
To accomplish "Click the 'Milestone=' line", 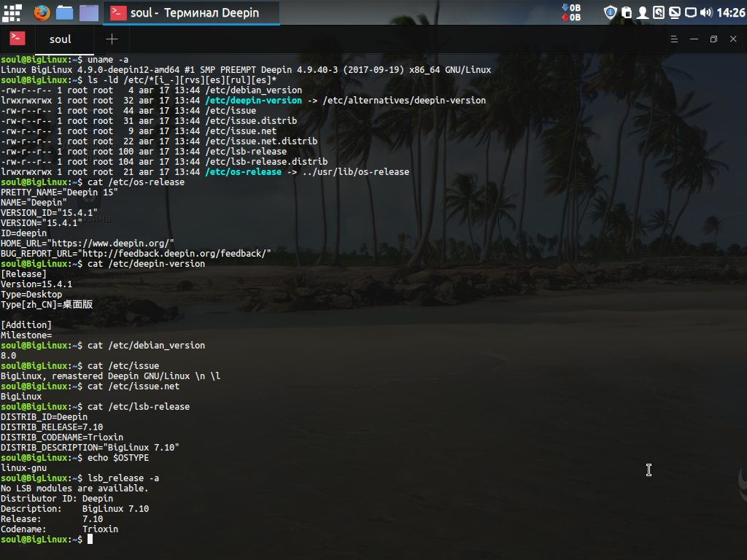I will 26,335.
